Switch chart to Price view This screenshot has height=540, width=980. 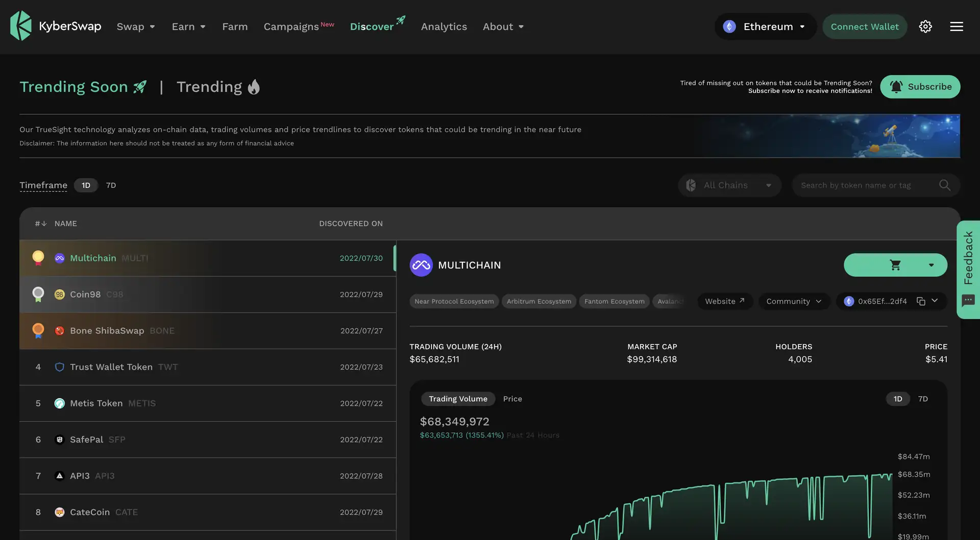point(512,399)
